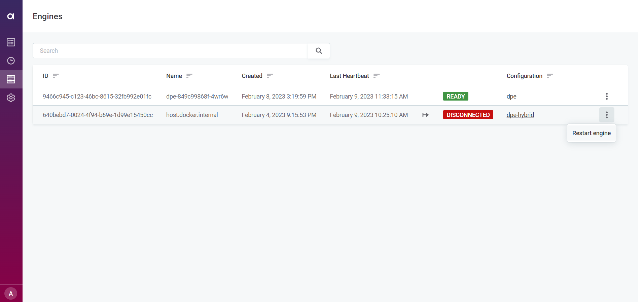Sort the table by Last Heartbeat column

(376, 76)
